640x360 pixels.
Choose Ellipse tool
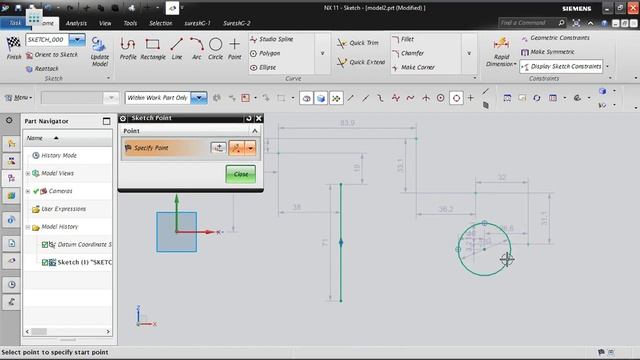[x=263, y=67]
